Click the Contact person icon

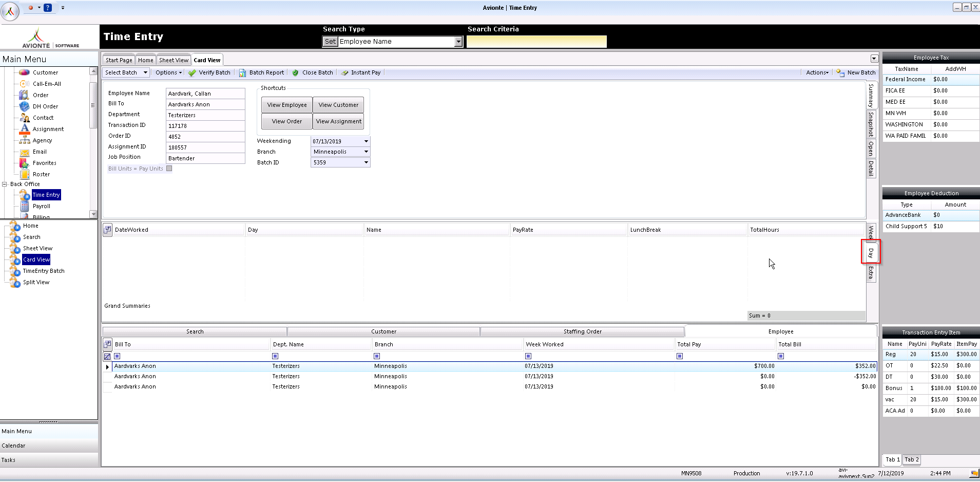[24, 118]
